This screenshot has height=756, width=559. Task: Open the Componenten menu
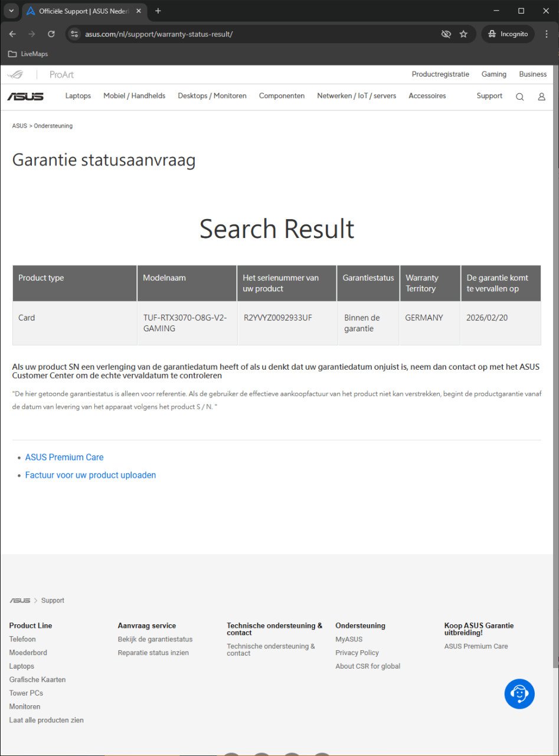tap(282, 96)
